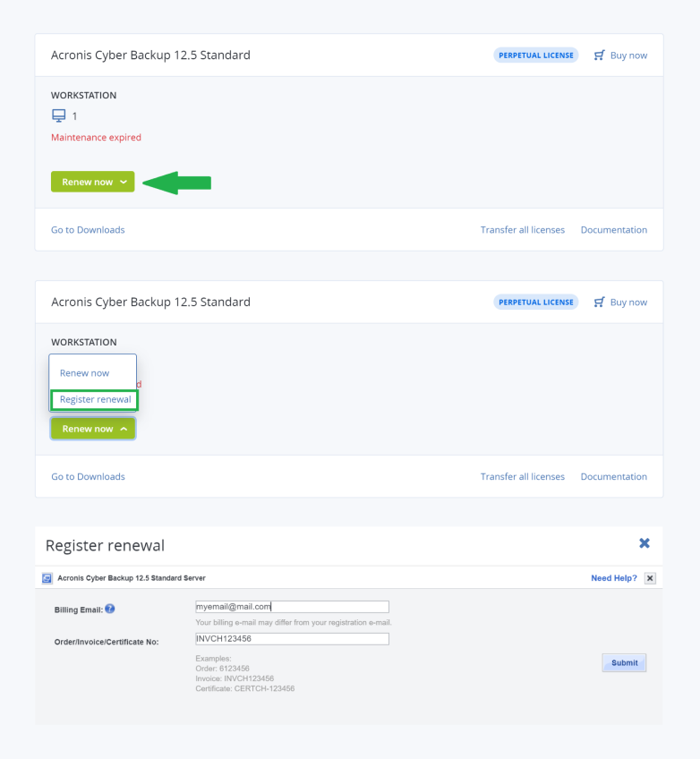The width and height of the screenshot is (700, 759).
Task: Expand the Renew now dropdown in the first card
Action: tap(92, 182)
